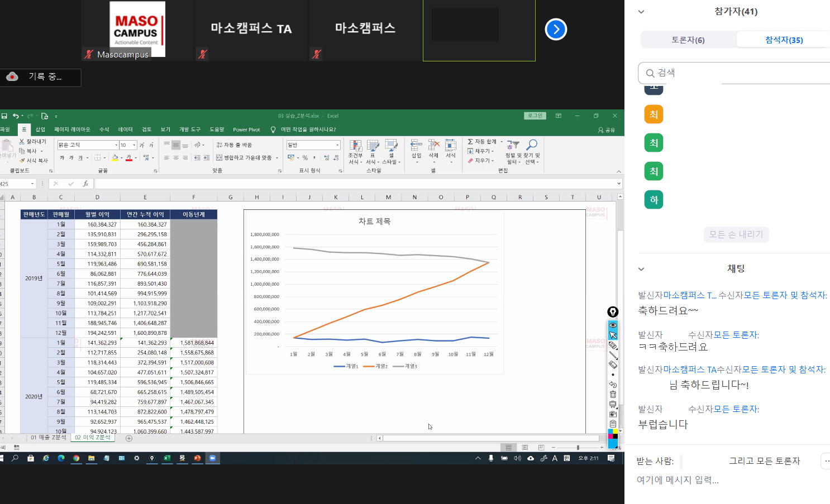Viewport: 830px width, 504px height.
Task: Click the lower all hands button
Action: (x=736, y=234)
